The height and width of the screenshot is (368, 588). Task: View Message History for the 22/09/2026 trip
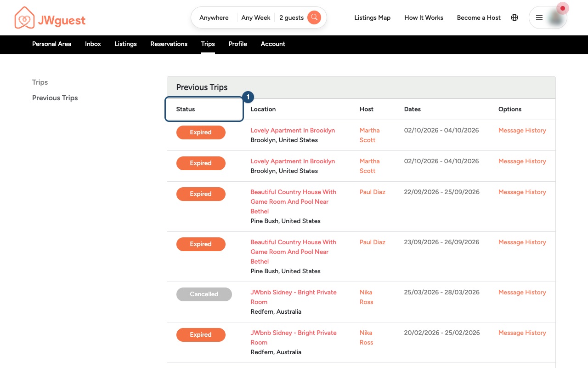(522, 192)
